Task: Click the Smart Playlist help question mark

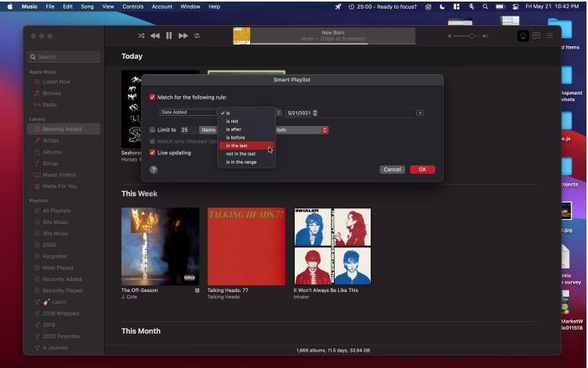Action: 154,170
